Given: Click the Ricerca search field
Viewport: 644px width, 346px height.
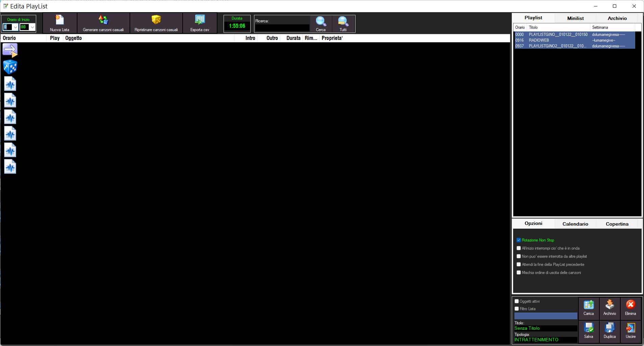Looking at the screenshot, I should pos(282,28).
